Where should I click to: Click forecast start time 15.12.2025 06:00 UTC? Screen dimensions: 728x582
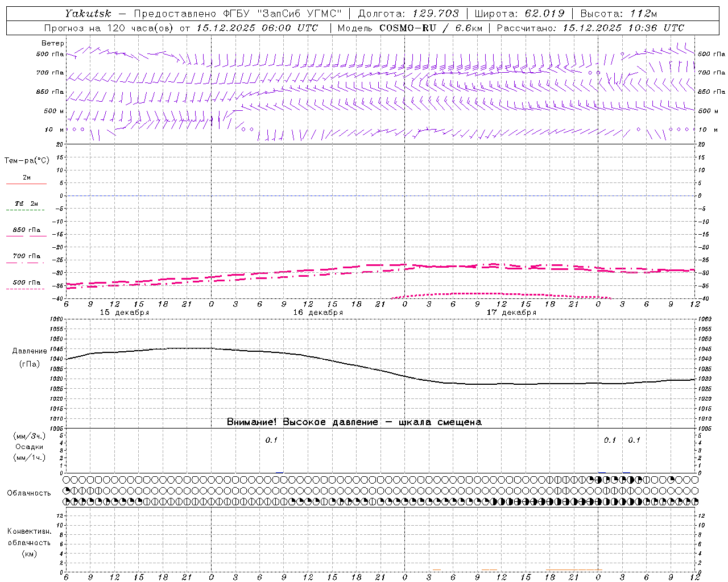pos(257,28)
